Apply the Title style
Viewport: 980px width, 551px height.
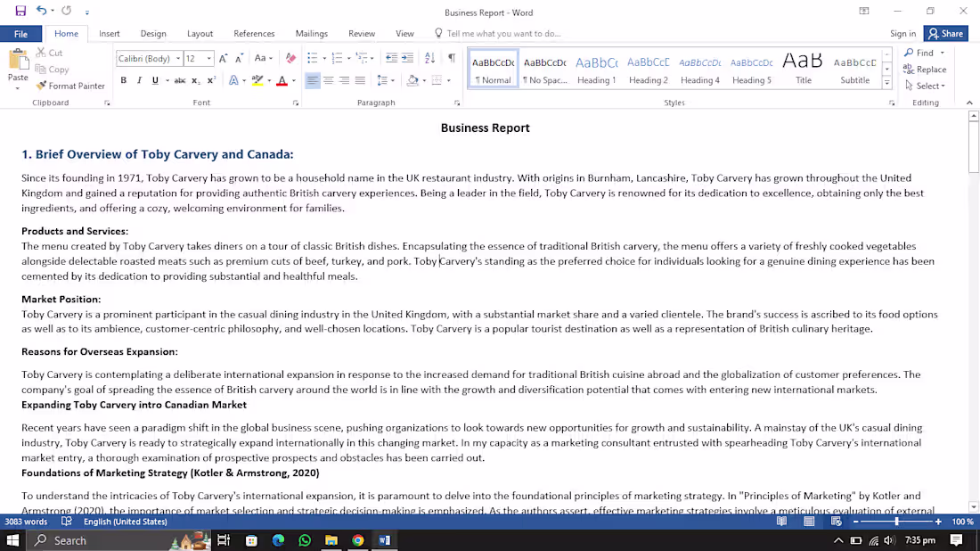803,69
